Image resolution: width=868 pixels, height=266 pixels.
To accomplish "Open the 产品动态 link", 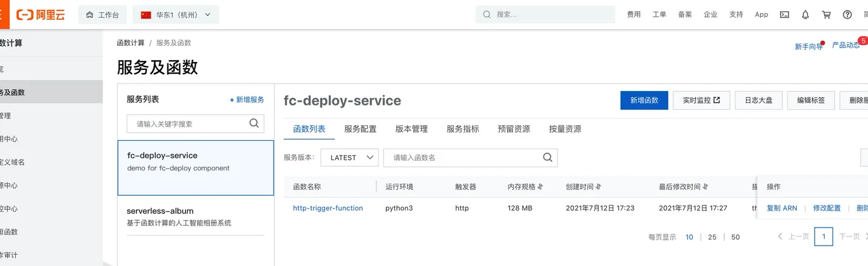I will coord(846,45).
